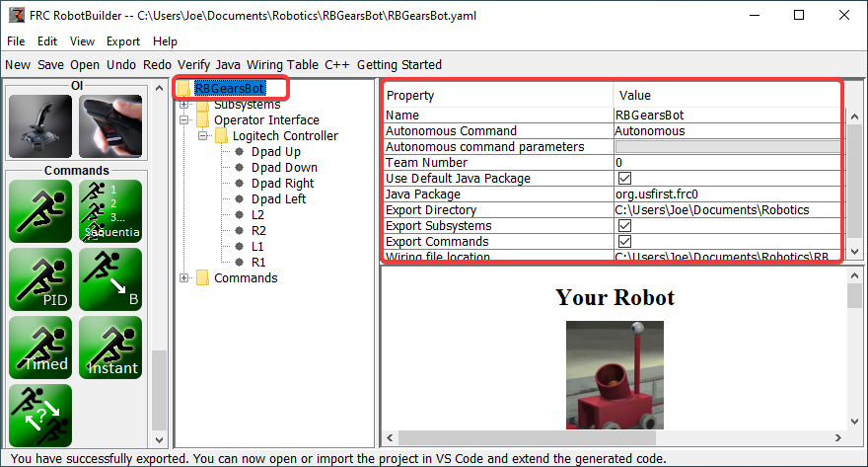Click properties table scroll up arrow
The width and height of the screenshot is (868, 467).
[855, 117]
